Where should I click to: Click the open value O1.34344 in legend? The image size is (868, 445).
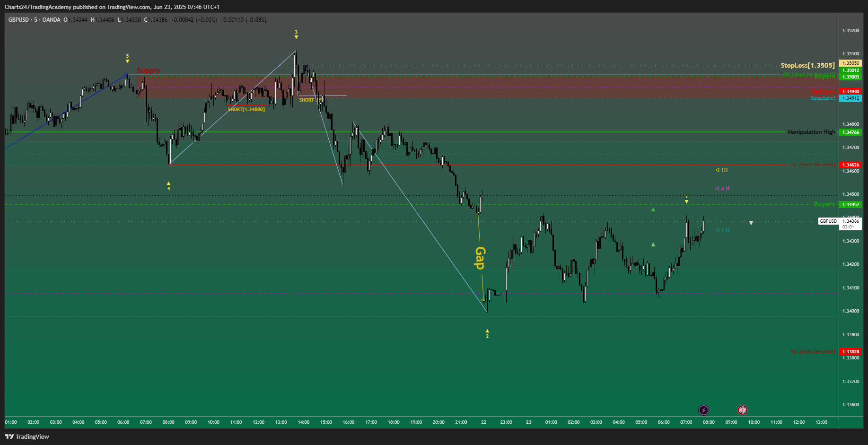pyautogui.click(x=76, y=20)
